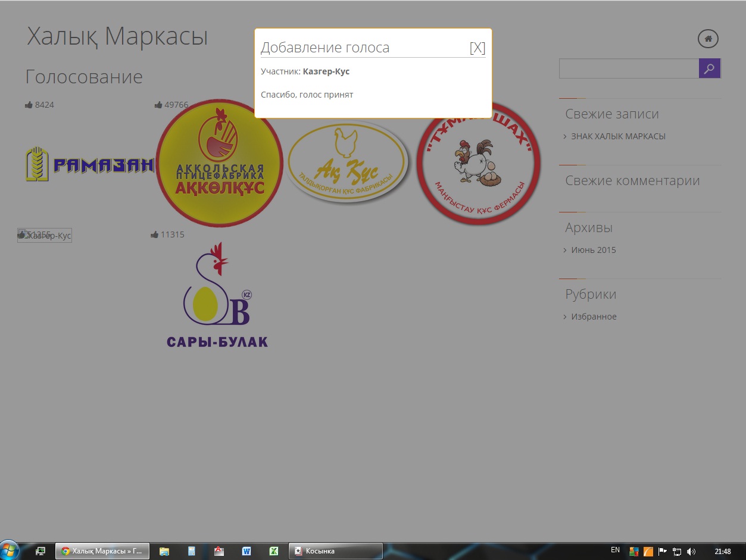This screenshot has width=746, height=560.
Task: Open the Windows Start menu
Action: (x=10, y=550)
